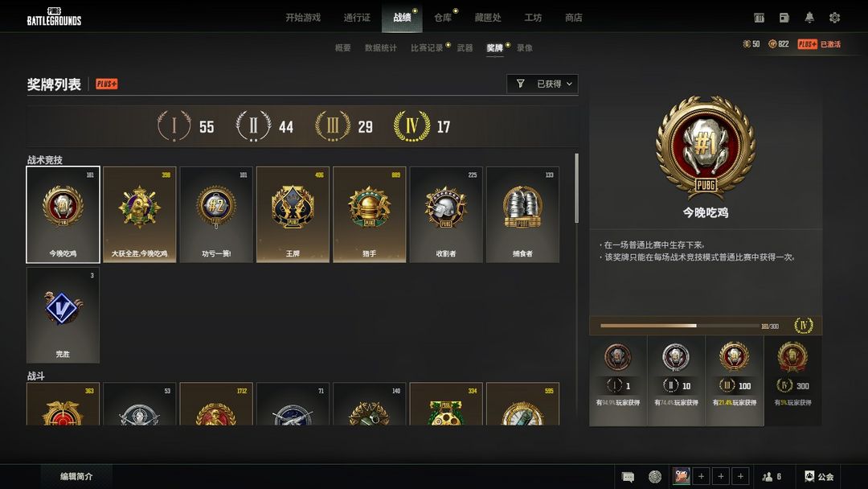Open the settings gear icon
Image resolution: width=868 pixels, height=489 pixels.
pyautogui.click(x=834, y=18)
